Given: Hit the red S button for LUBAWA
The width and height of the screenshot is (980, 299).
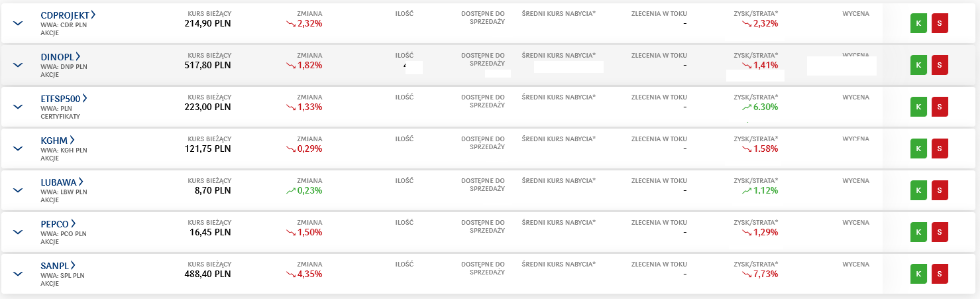Looking at the screenshot, I should pyautogui.click(x=940, y=190).
